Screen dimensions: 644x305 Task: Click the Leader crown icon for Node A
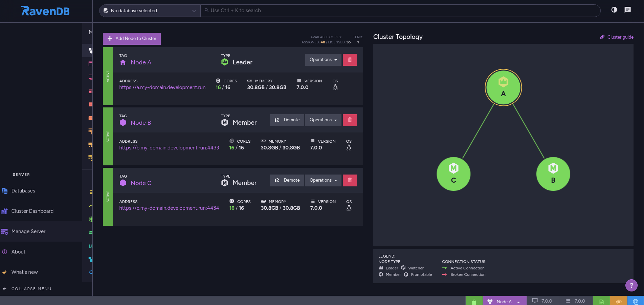tap(225, 62)
